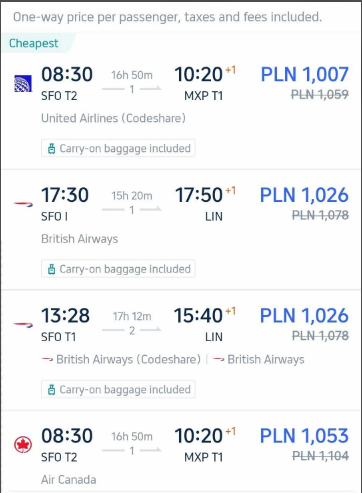
Task: Click the Air Canada maple leaf logo
Action: click(x=23, y=445)
